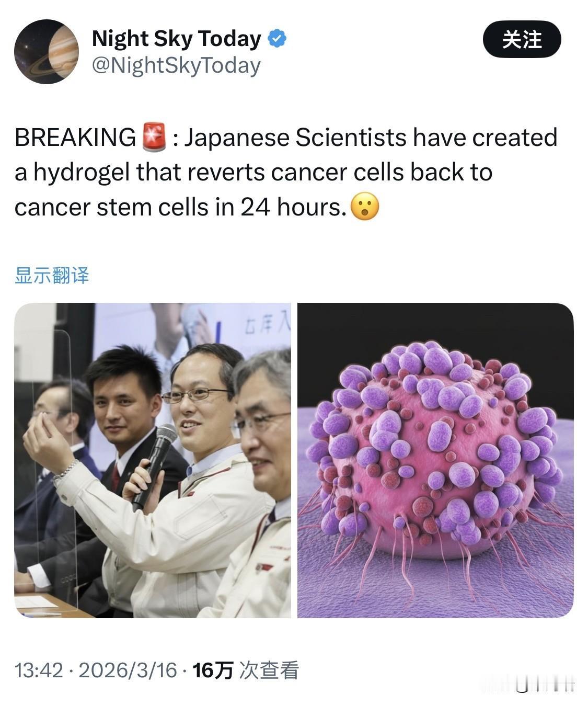588x705 pixels.
Task: Open the 13:42 post timestamp
Action: click(39, 670)
